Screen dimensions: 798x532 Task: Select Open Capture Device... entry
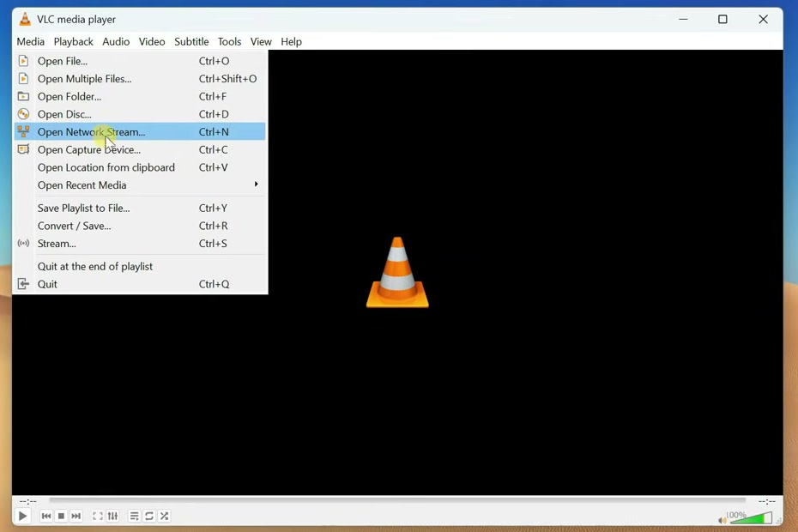[x=140, y=149]
